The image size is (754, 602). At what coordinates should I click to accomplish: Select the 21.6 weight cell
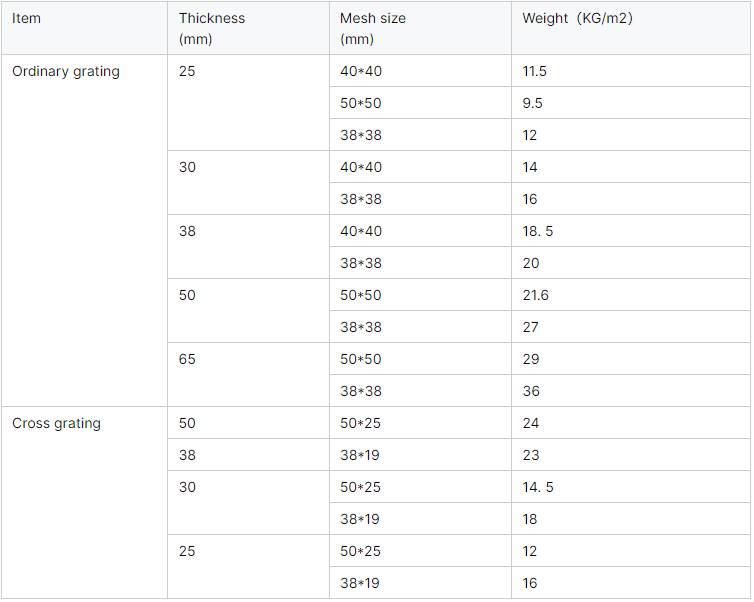tap(535, 295)
